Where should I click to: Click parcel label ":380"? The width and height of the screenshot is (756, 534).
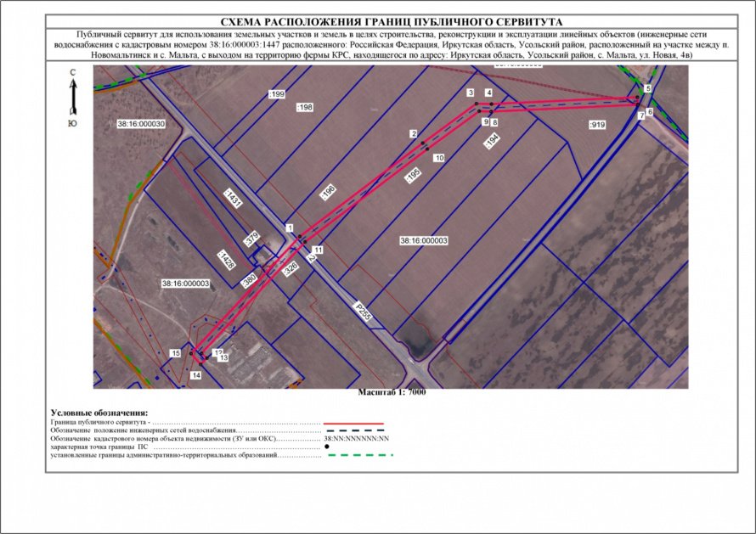click(x=249, y=281)
